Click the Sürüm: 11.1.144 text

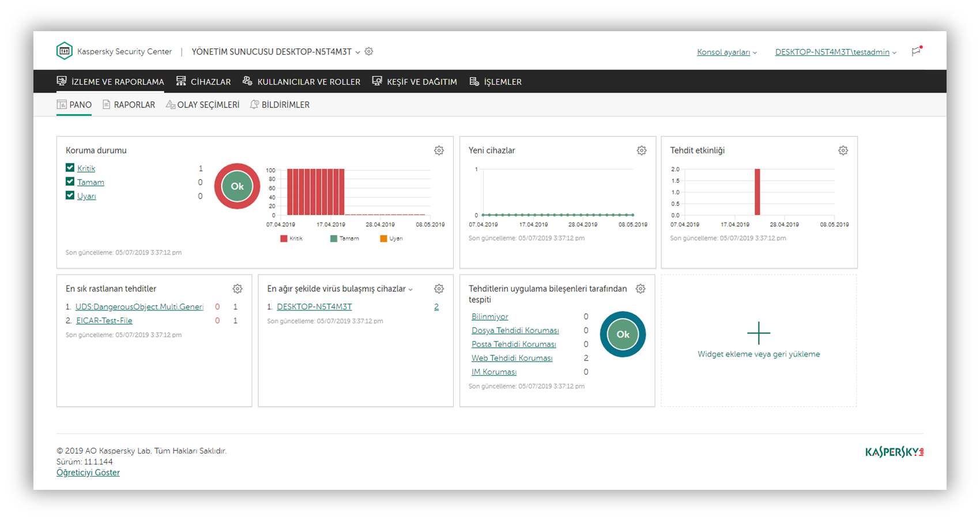click(85, 462)
